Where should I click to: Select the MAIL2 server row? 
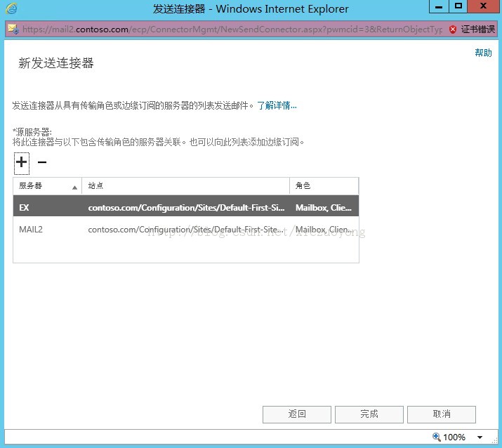(185, 230)
